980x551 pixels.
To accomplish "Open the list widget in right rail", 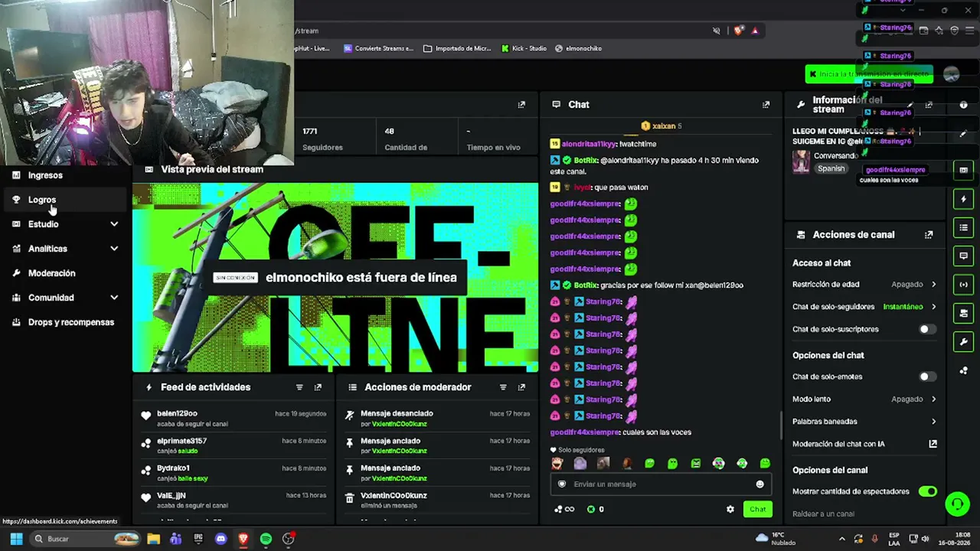I will tap(963, 227).
